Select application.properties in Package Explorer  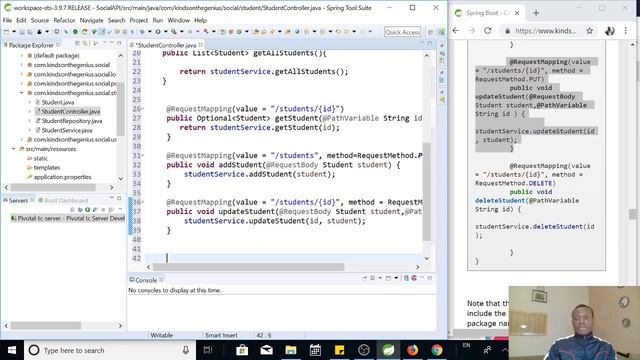click(x=62, y=177)
